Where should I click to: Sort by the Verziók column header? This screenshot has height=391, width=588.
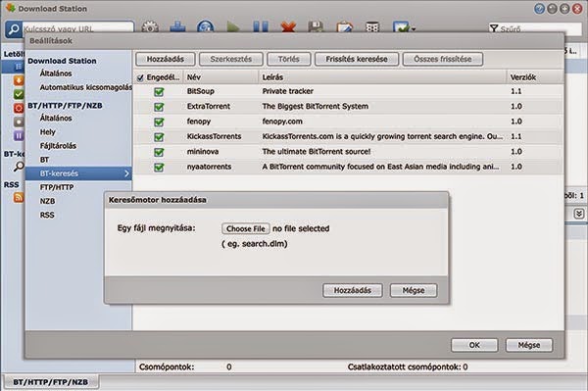[534, 77]
